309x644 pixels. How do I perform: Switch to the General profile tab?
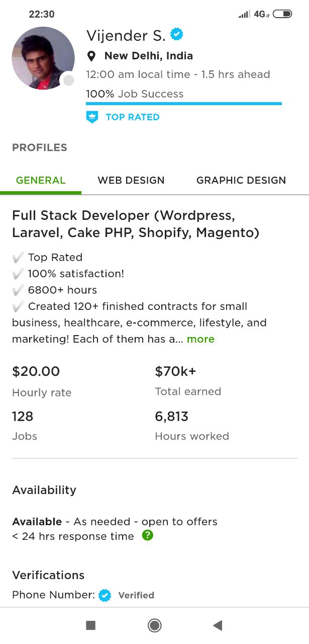point(41,180)
